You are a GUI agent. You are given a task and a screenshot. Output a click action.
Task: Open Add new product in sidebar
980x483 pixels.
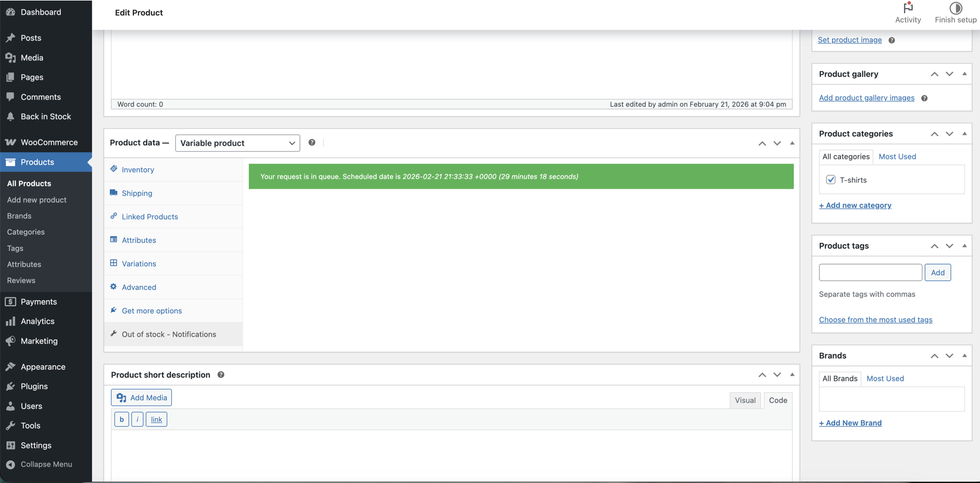click(37, 200)
